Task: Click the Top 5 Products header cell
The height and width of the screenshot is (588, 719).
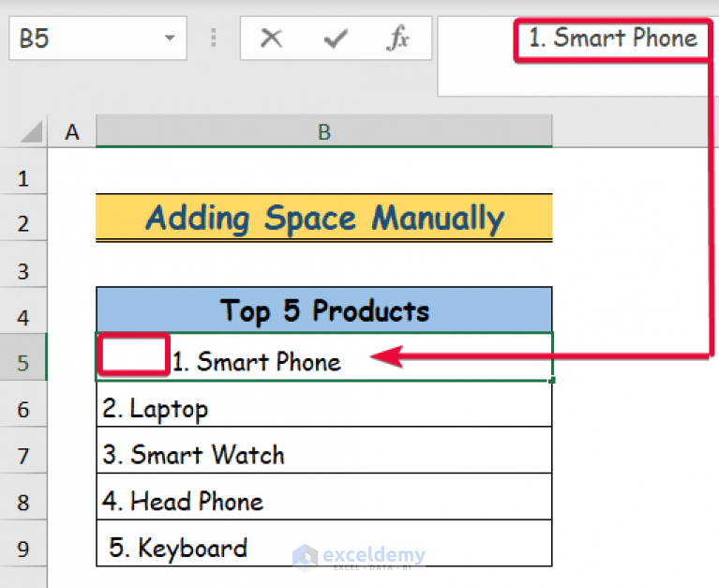Action: tap(324, 310)
